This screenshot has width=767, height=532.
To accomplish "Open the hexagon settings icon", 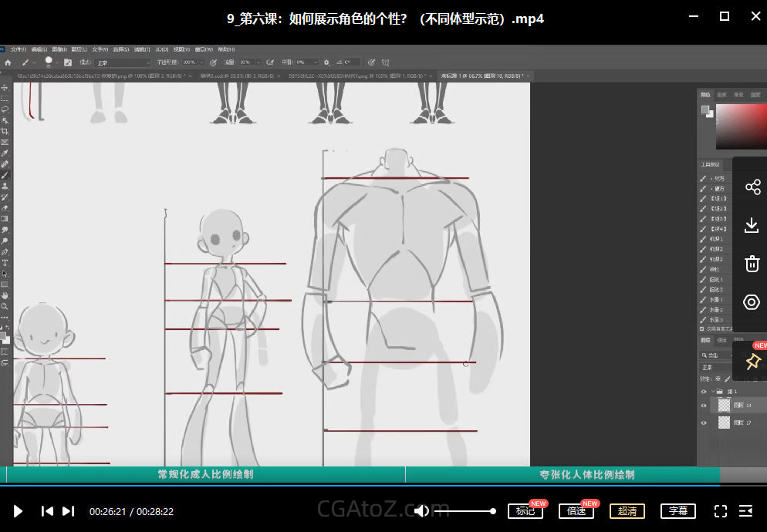I will point(752,302).
